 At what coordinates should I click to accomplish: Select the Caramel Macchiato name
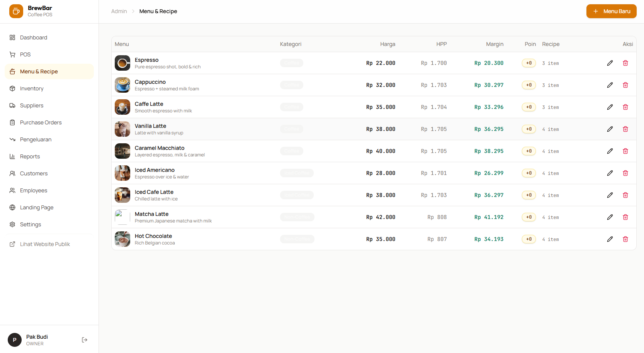(x=160, y=148)
